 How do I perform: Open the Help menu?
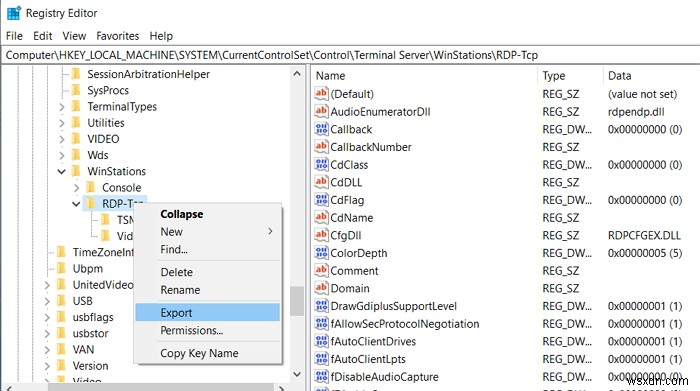161,36
